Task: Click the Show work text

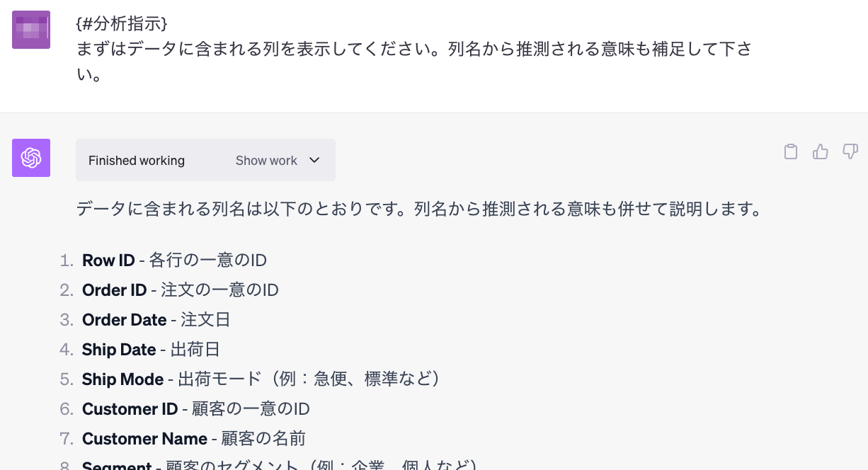Action: pos(266,161)
